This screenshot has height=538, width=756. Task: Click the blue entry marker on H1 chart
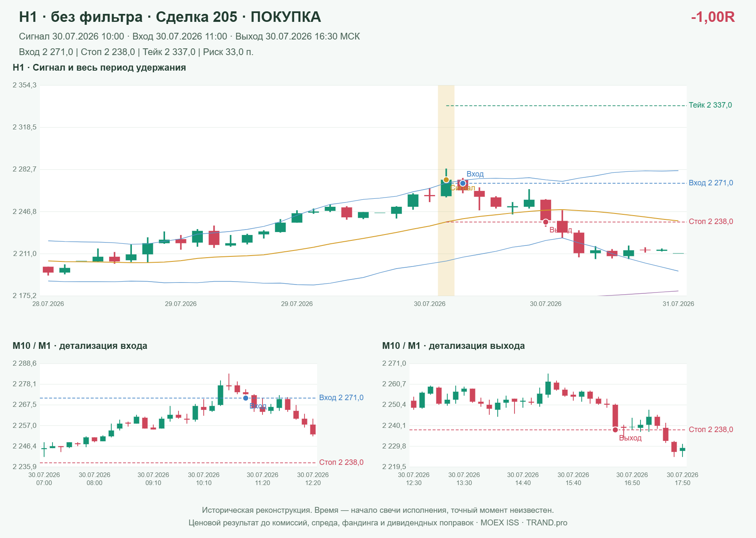[463, 183]
